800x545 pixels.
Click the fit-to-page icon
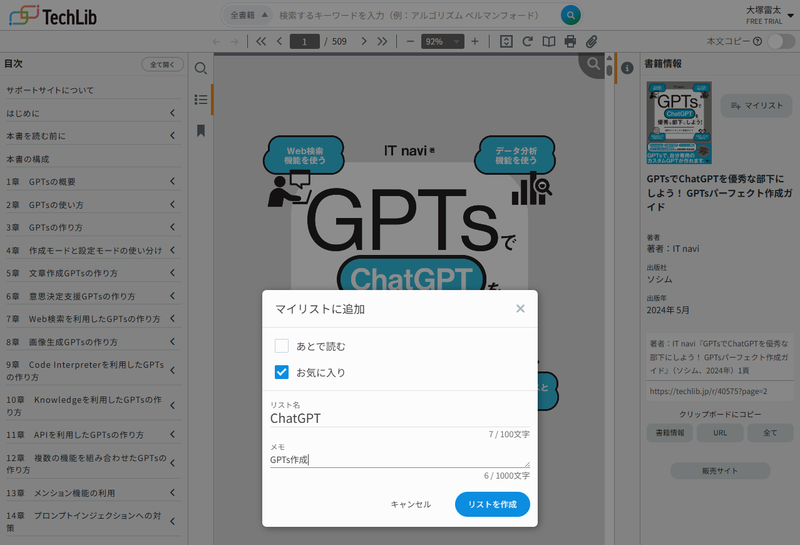[506, 41]
